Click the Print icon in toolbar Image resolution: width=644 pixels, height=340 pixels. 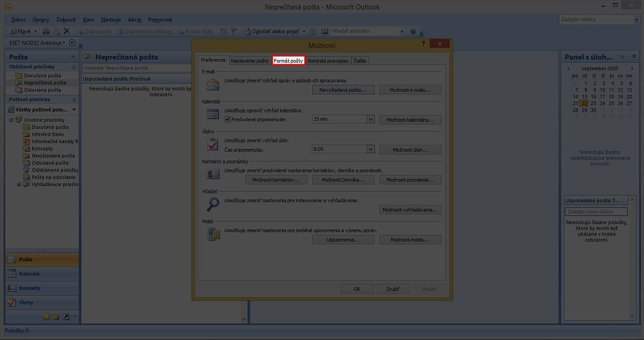pyautogui.click(x=46, y=32)
